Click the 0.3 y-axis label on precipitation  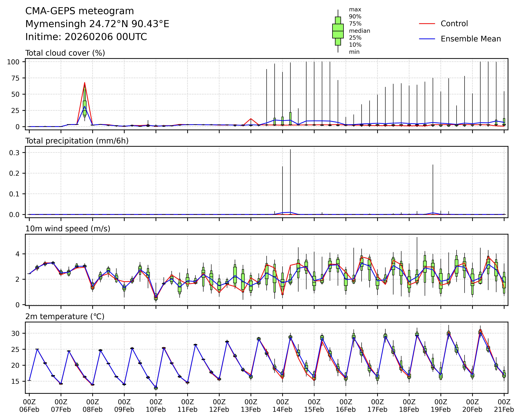pyautogui.click(x=14, y=153)
